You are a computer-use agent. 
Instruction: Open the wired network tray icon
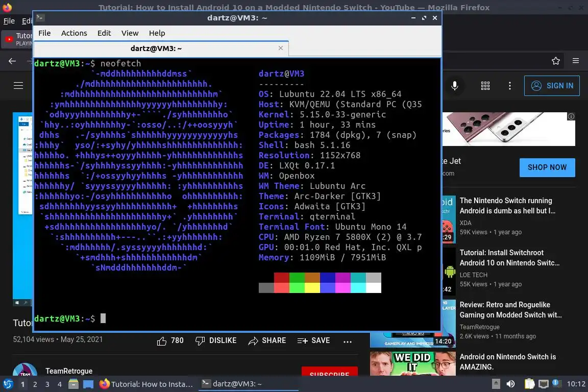tap(544, 384)
